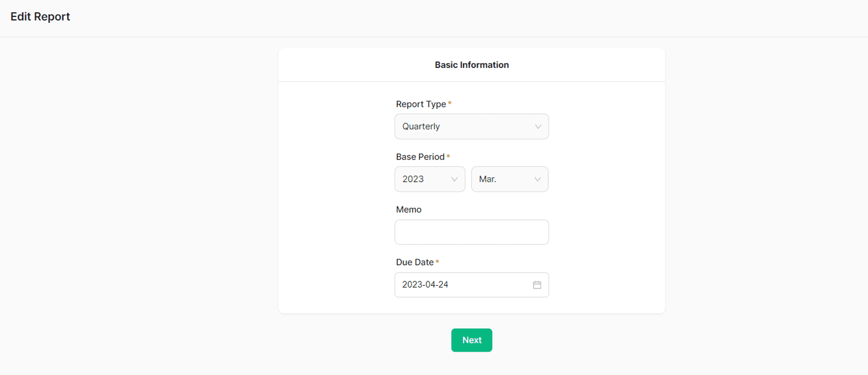868x375 pixels.
Task: Click the Edit Report page title
Action: (40, 16)
